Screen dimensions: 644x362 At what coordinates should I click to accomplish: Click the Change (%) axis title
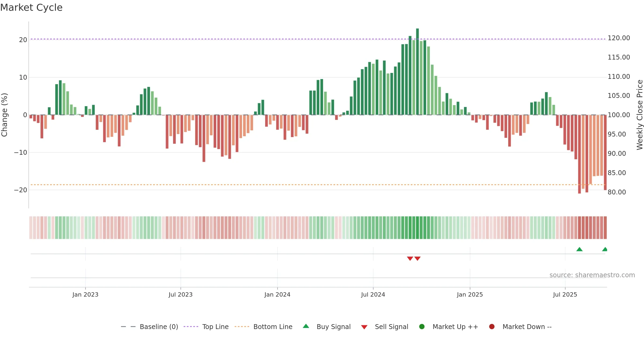(x=4, y=115)
